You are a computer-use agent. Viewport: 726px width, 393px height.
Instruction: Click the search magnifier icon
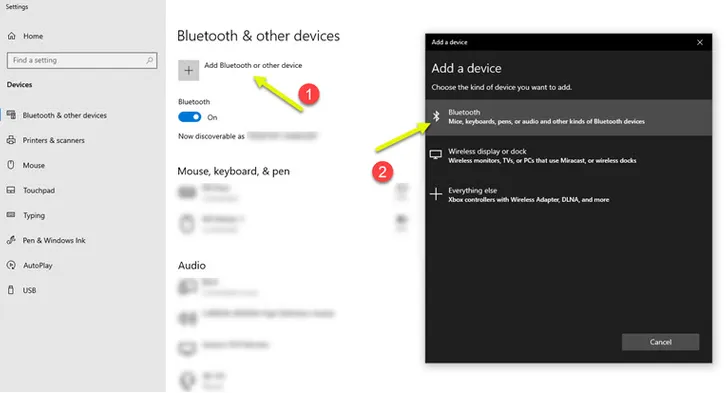[x=150, y=60]
